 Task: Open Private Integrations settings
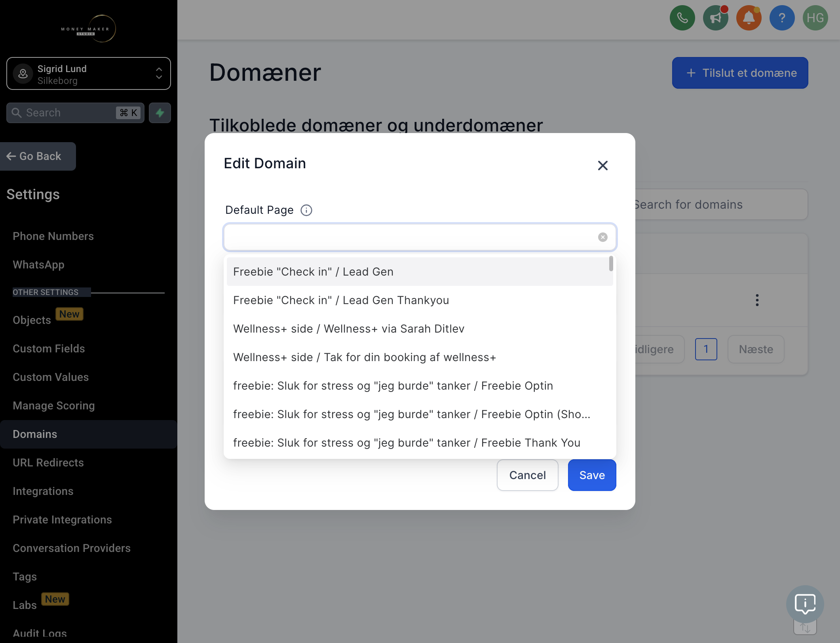62,519
